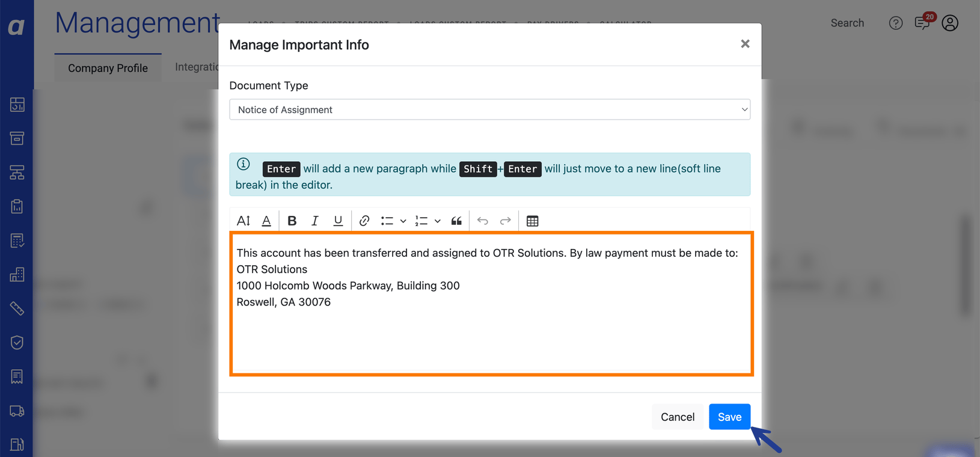Apply numbered list formatting
The image size is (980, 457).
tap(421, 221)
